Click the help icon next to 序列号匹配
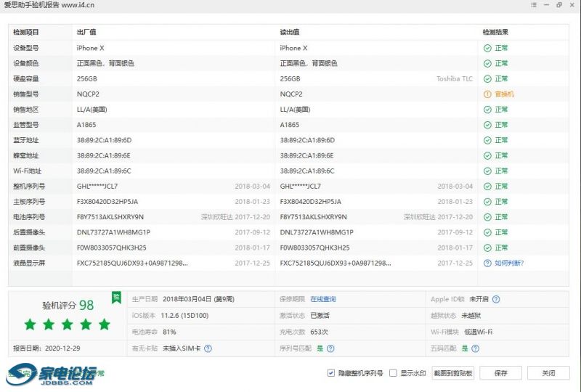 coord(330,348)
